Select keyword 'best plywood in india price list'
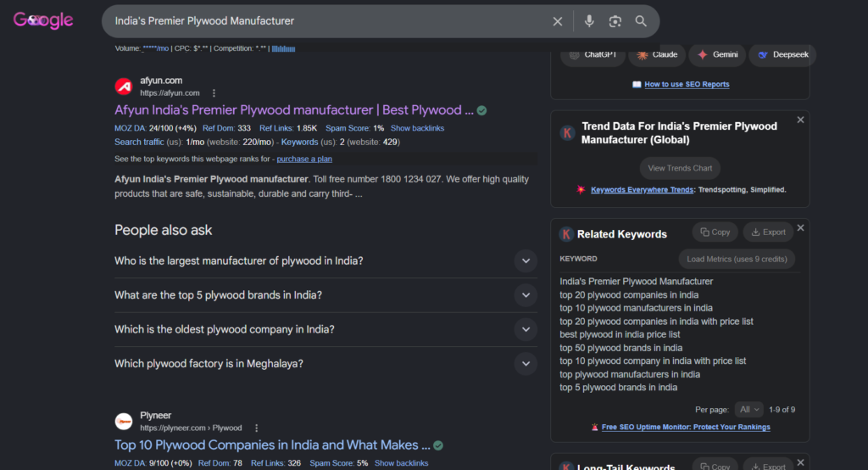The height and width of the screenshot is (470, 868). (x=620, y=335)
